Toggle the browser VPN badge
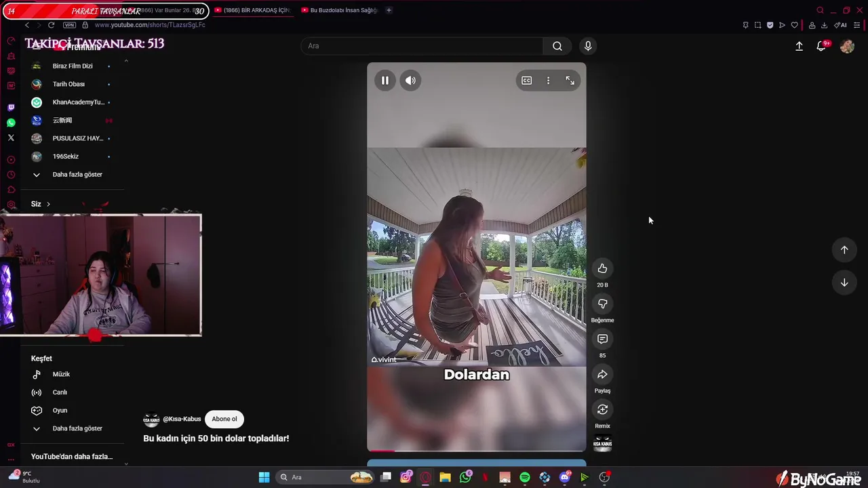868x488 pixels. 69,25
